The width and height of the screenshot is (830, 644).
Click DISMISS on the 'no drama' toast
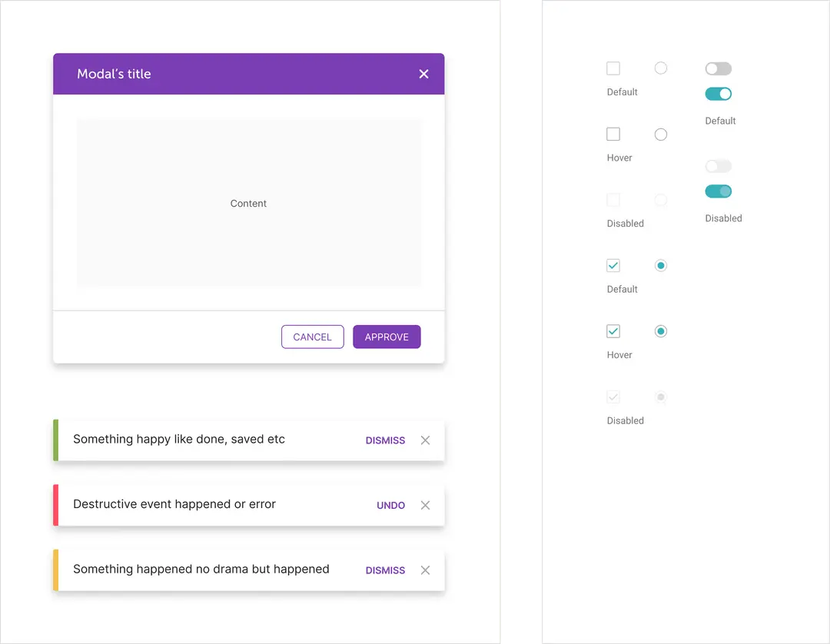[385, 570]
